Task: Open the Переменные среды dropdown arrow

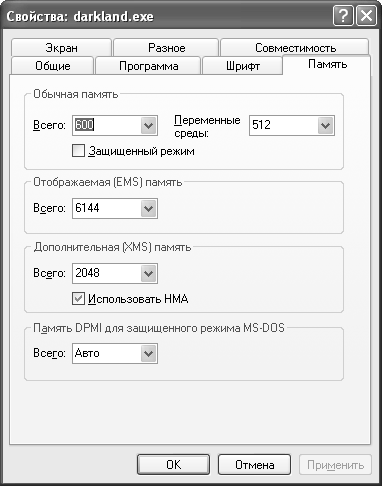Action: (x=325, y=125)
